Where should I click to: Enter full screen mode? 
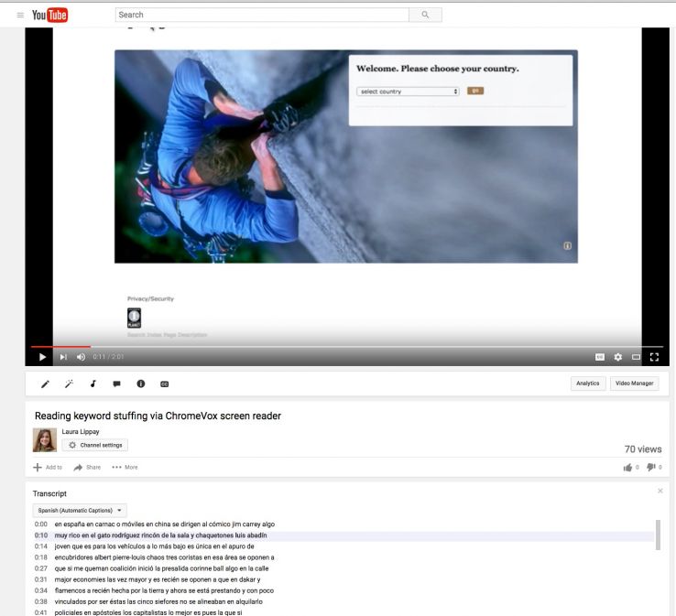654,357
